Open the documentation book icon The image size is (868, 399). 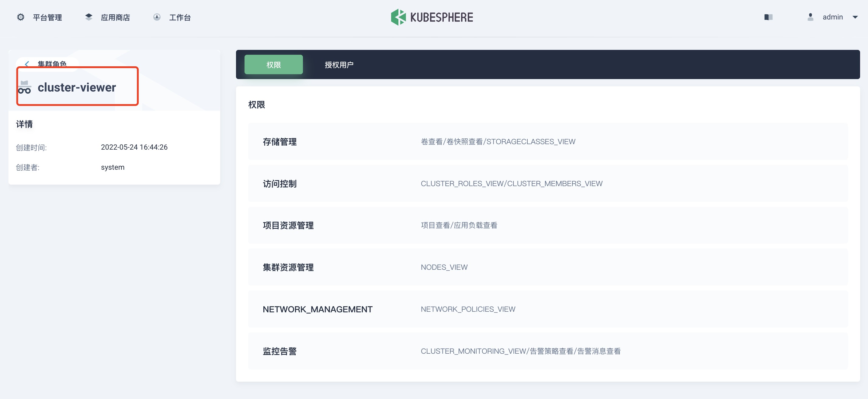click(x=768, y=17)
